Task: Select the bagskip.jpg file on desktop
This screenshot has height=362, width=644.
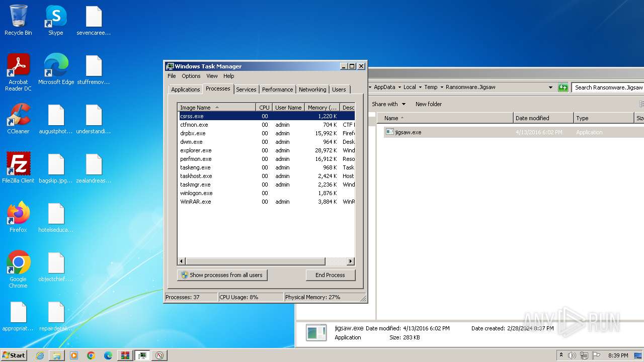Action: (56, 168)
